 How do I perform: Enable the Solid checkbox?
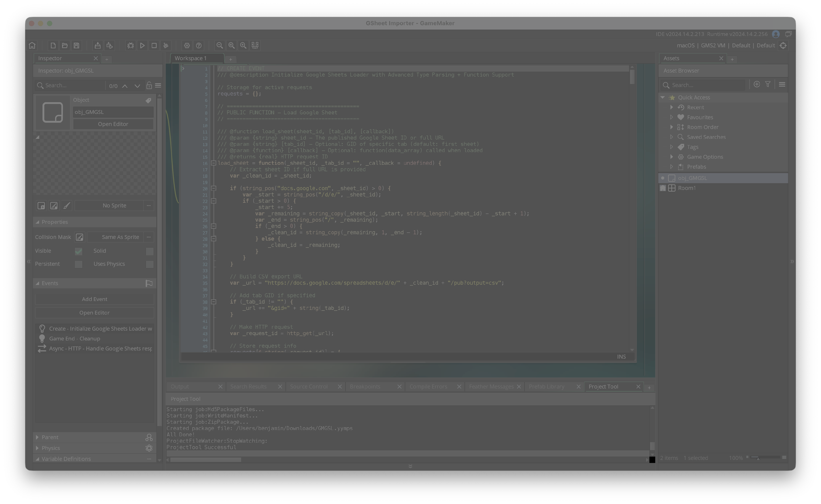coord(149,251)
